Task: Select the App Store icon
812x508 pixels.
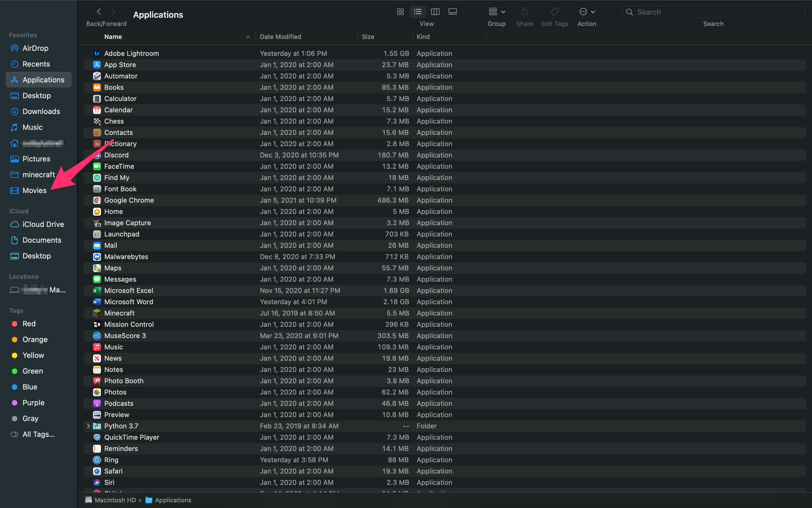Action: tap(97, 65)
